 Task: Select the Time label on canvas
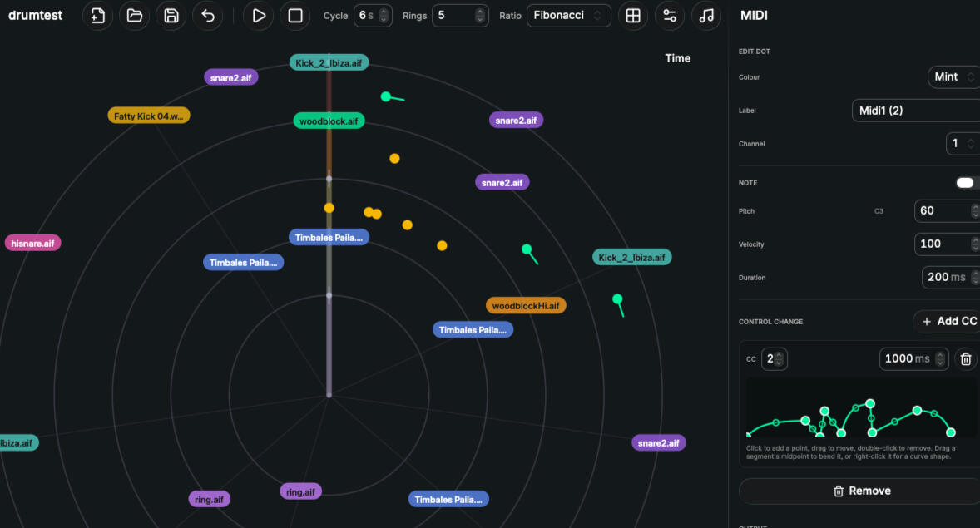click(677, 58)
